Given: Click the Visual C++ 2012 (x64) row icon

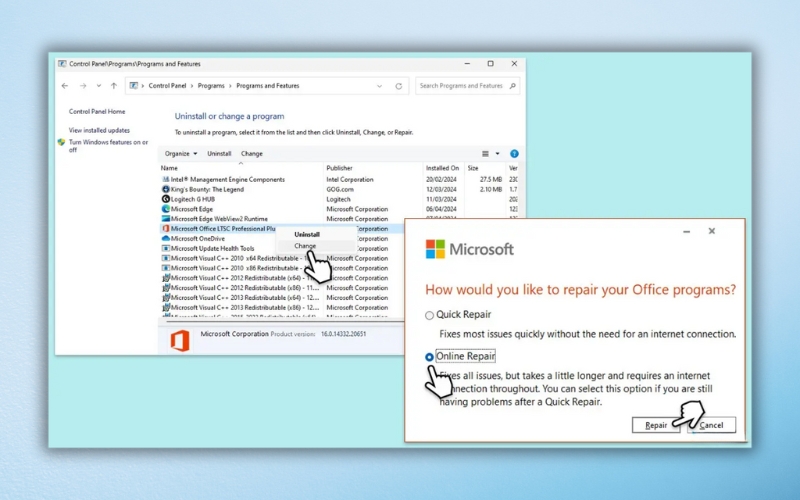Looking at the screenshot, I should pos(165,278).
